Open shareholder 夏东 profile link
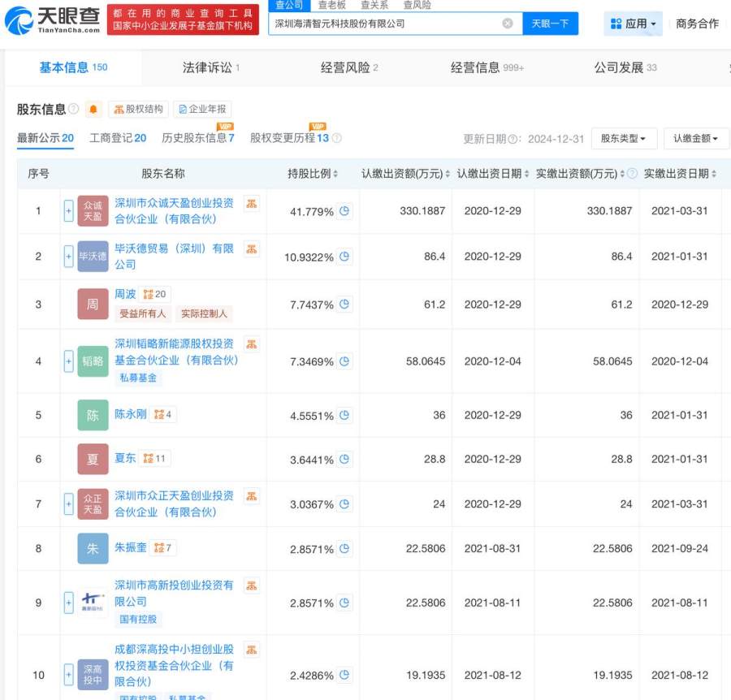Screen dimensions: 731x700 (125, 459)
